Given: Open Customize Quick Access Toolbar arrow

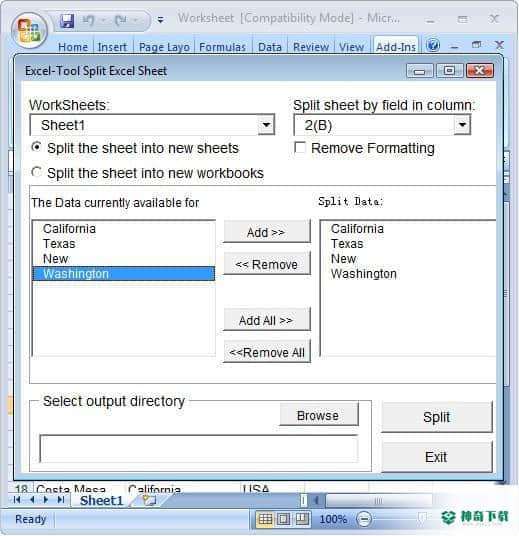Looking at the screenshot, I should coord(160,20).
